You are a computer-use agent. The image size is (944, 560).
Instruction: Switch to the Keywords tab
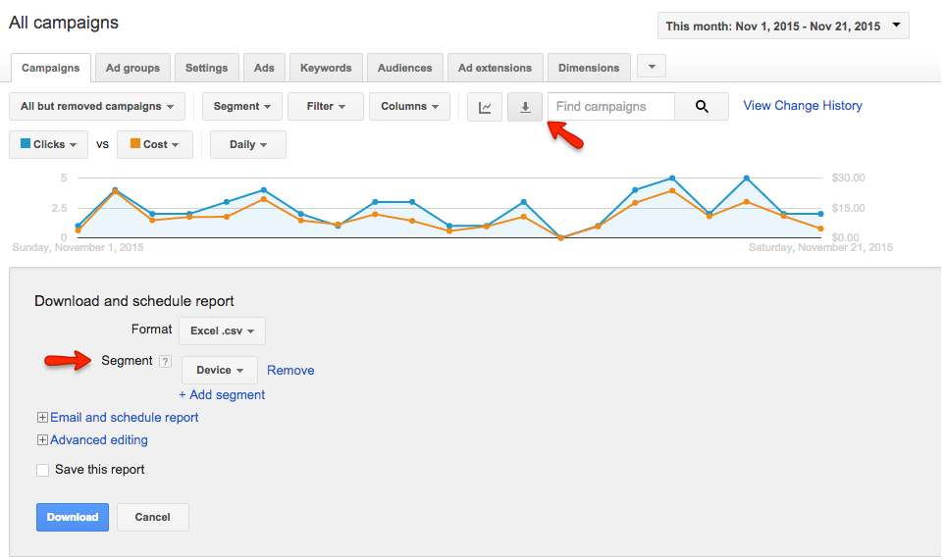click(326, 68)
